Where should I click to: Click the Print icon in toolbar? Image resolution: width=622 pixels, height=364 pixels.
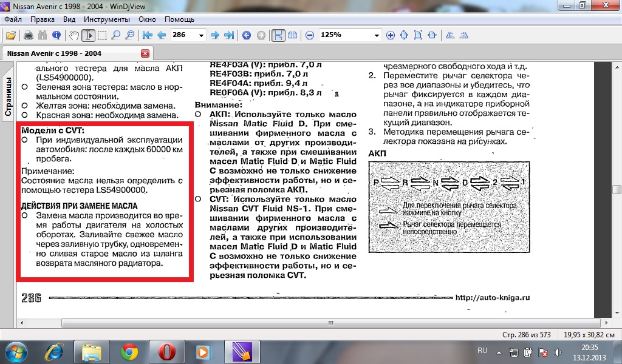pos(28,35)
